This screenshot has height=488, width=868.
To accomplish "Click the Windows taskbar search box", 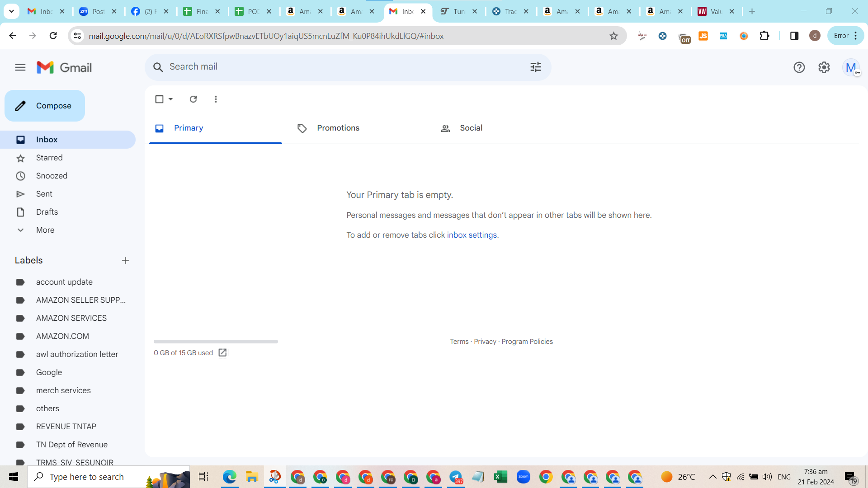I will pyautogui.click(x=108, y=477).
